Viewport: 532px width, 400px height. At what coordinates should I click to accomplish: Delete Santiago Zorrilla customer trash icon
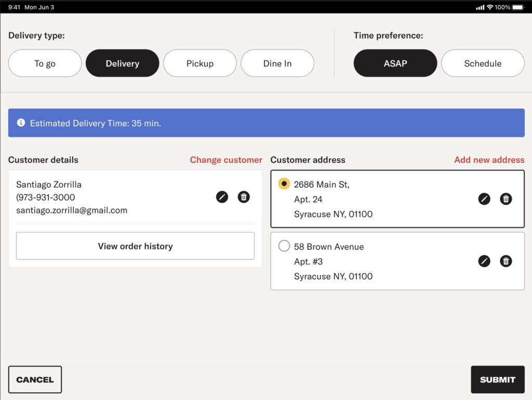click(x=244, y=197)
